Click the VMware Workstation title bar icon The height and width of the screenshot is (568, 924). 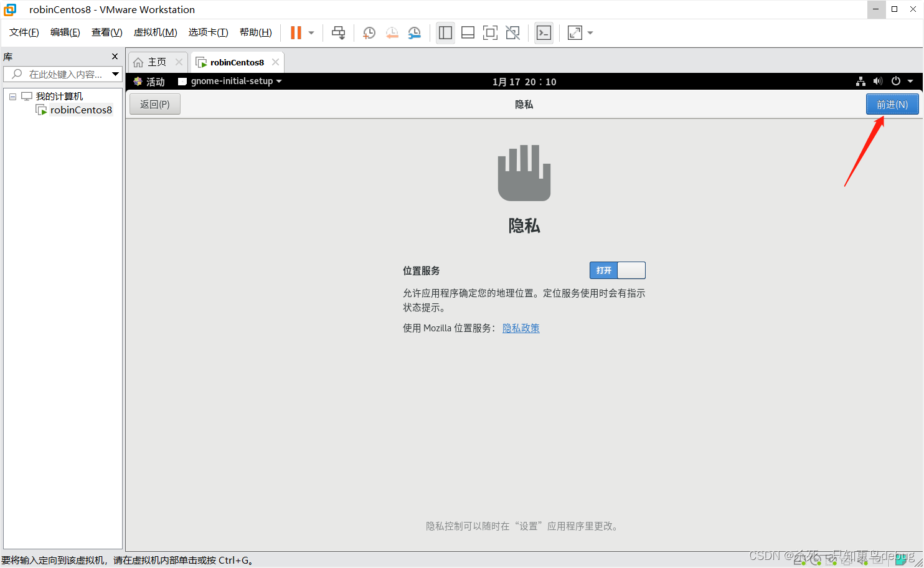[x=10, y=9]
